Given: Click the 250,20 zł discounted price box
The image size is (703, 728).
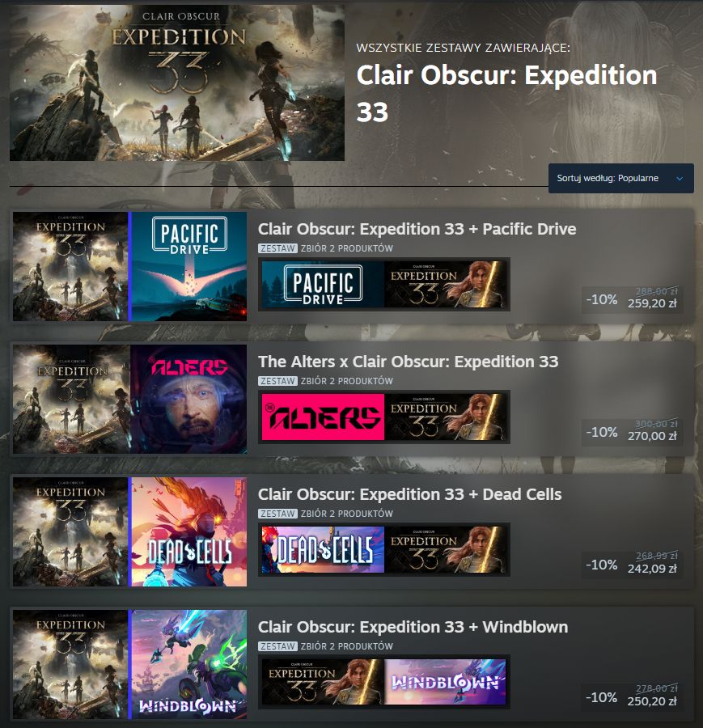Looking at the screenshot, I should coord(632,697).
